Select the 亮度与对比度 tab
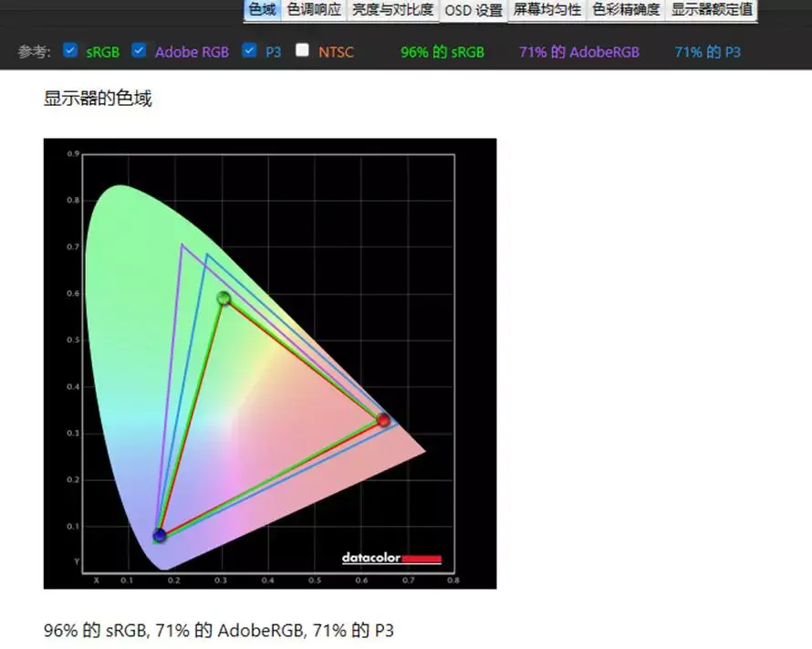The height and width of the screenshot is (649, 812). [393, 10]
